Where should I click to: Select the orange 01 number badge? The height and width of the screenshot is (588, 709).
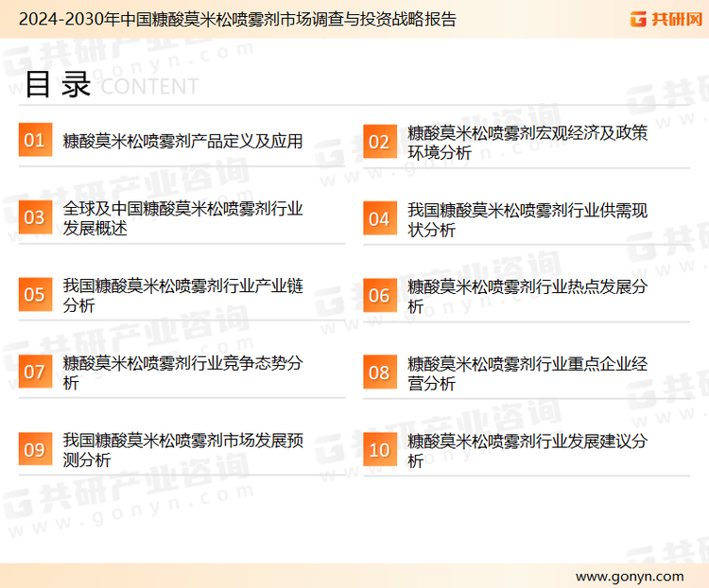pyautogui.click(x=35, y=140)
